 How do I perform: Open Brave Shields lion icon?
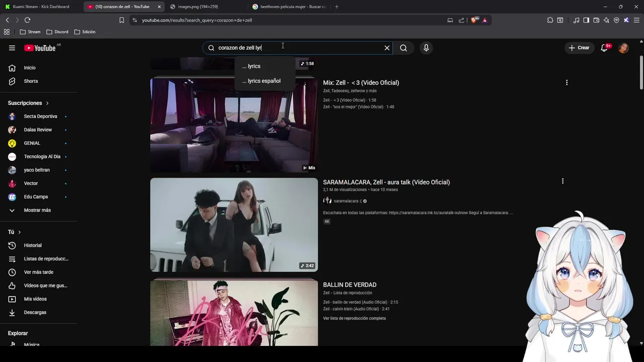pyautogui.click(x=474, y=20)
